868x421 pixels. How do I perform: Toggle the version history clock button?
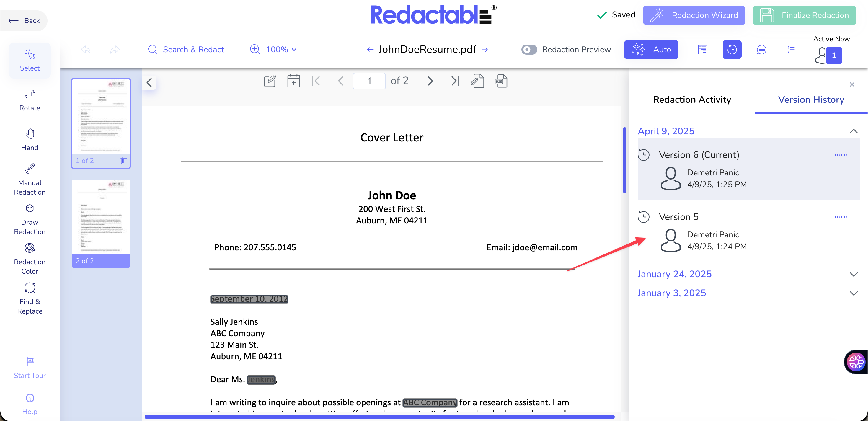[x=732, y=50]
